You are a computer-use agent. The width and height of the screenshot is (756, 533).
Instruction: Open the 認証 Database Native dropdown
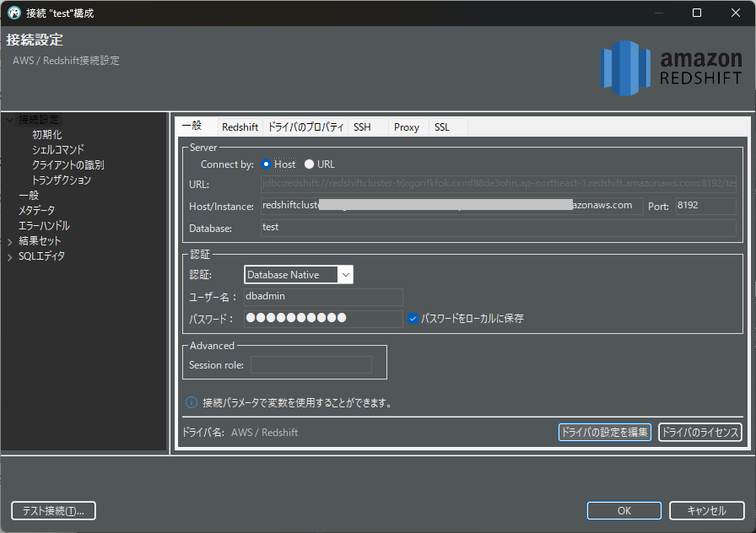click(x=299, y=275)
